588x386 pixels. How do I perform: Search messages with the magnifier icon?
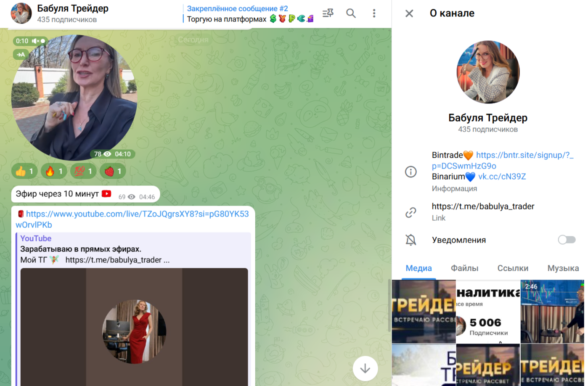click(351, 13)
